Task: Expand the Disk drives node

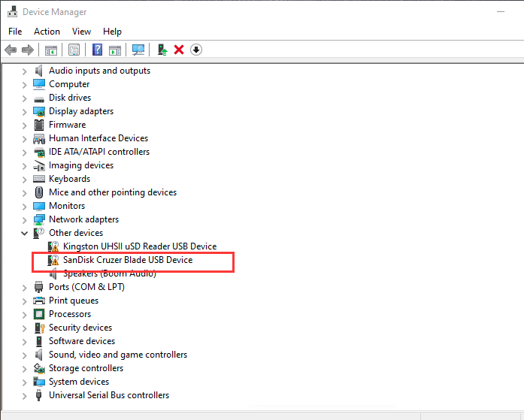Action: coord(24,98)
